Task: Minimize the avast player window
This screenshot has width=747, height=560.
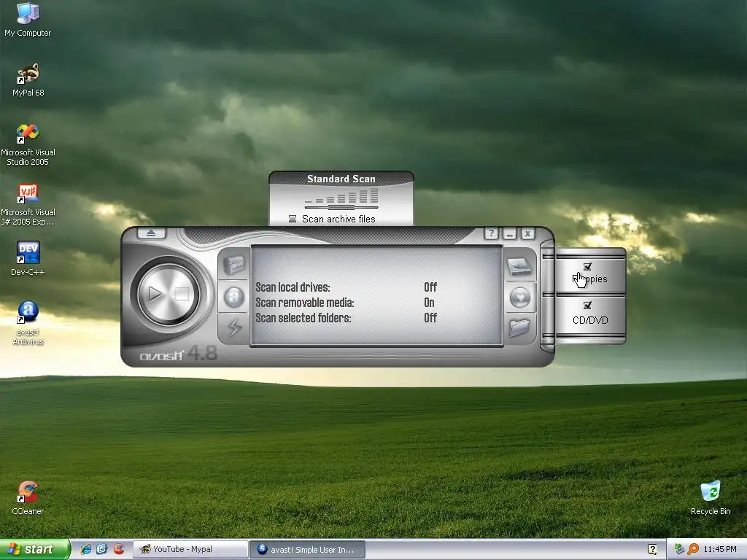Action: [509, 233]
